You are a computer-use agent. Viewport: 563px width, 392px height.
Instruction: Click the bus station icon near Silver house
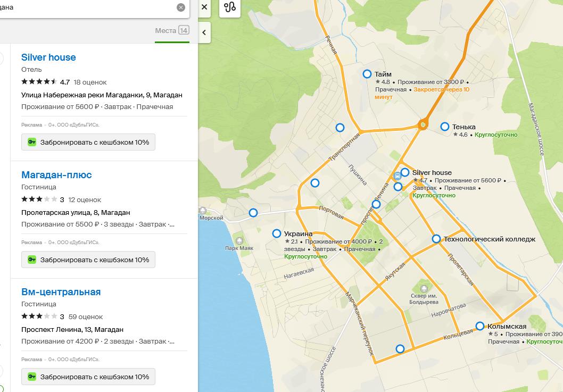click(397, 176)
